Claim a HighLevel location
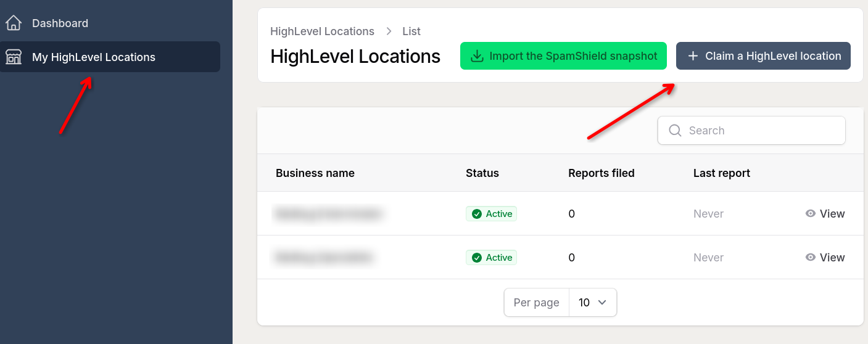 (x=763, y=56)
